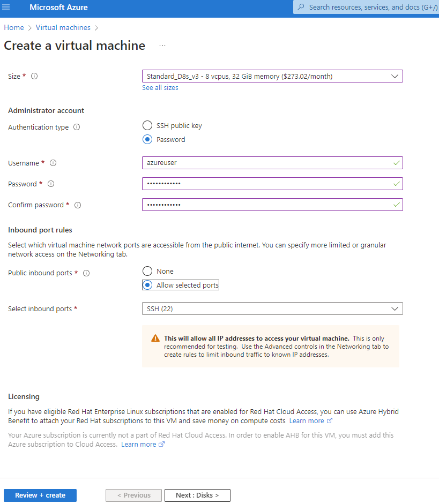Click the Authentication type info icon

77,127
